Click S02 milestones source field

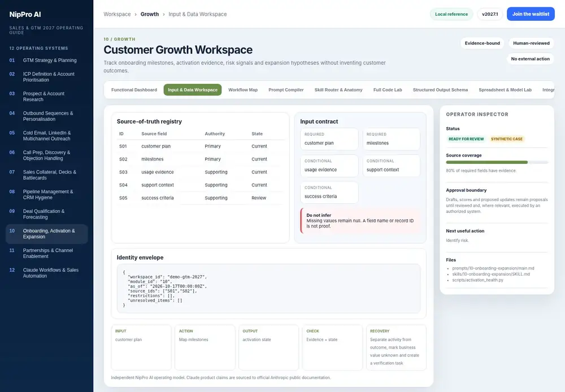[153, 159]
